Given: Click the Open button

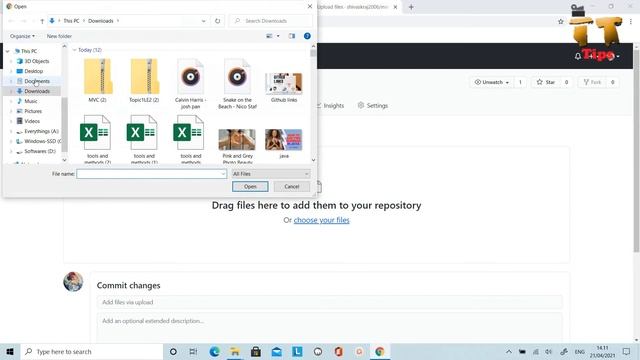Looking at the screenshot, I should (x=250, y=187).
